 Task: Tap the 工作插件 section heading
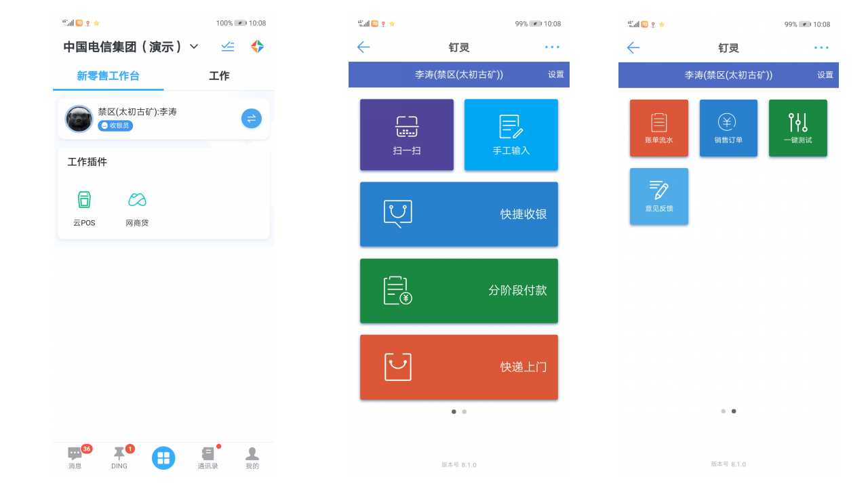tap(87, 162)
